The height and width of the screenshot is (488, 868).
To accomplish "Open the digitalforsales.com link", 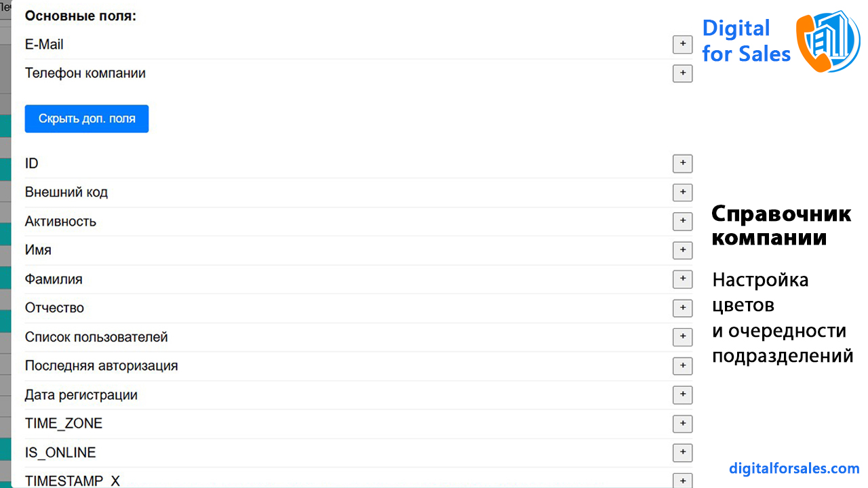I will [794, 468].
